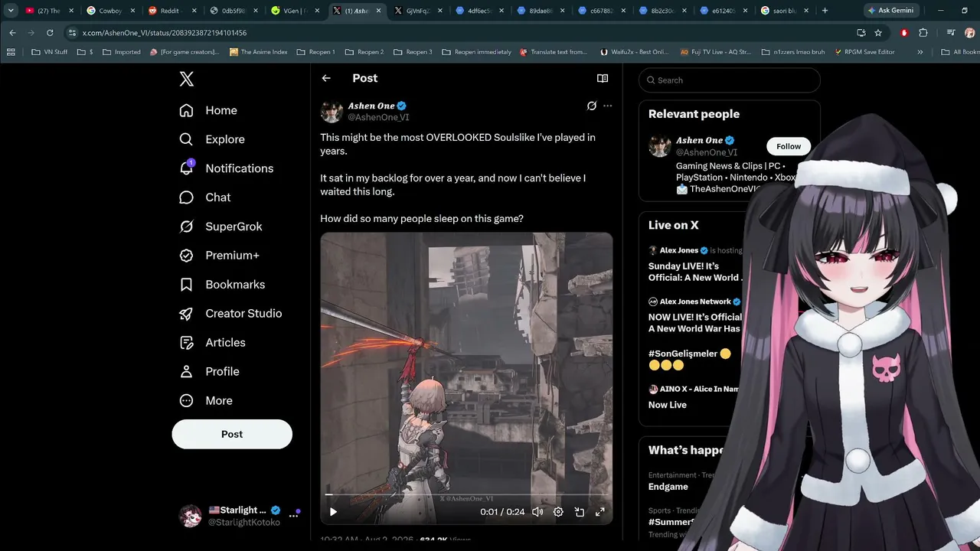Open Premium+ in the sidebar
This screenshot has width=980, height=551.
(219, 256)
